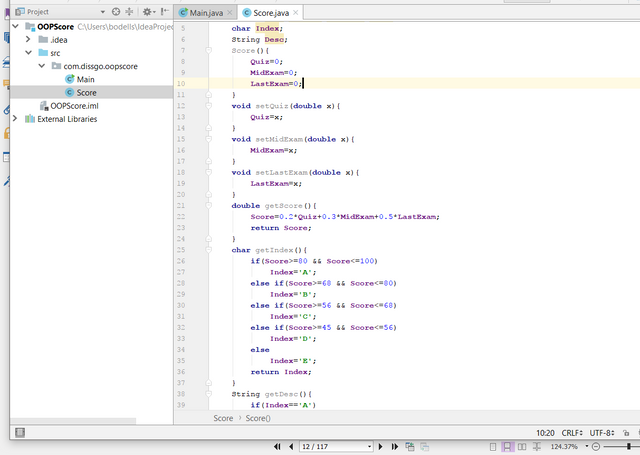This screenshot has width=640, height=455.
Task: Click the External Libraries icon
Action: point(30,119)
